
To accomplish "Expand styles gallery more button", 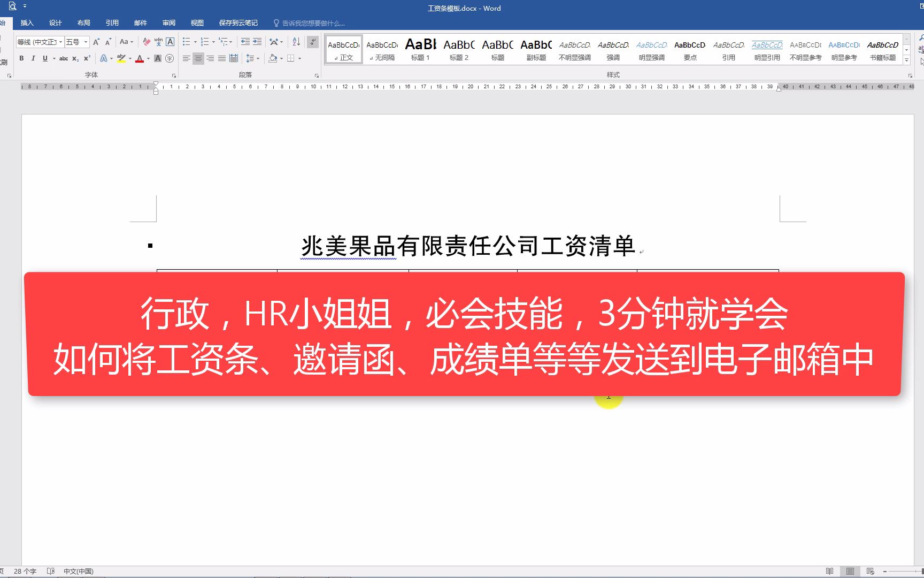I will (906, 60).
